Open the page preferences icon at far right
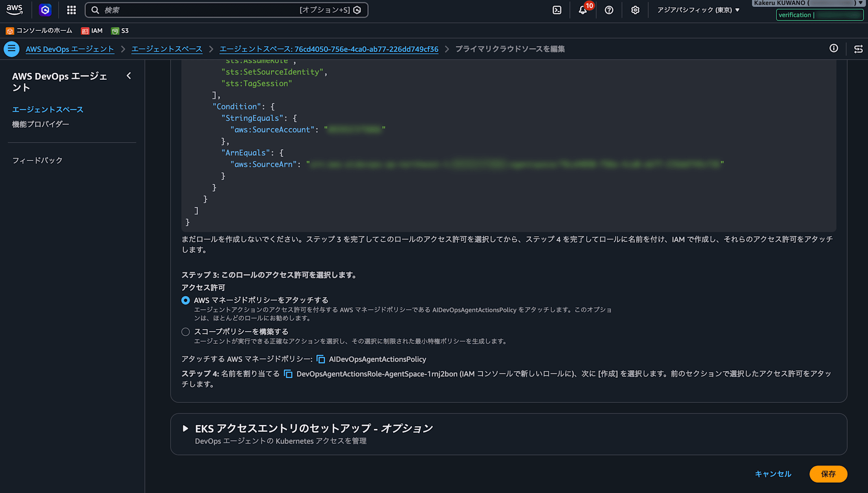This screenshot has height=493, width=868. coord(858,49)
